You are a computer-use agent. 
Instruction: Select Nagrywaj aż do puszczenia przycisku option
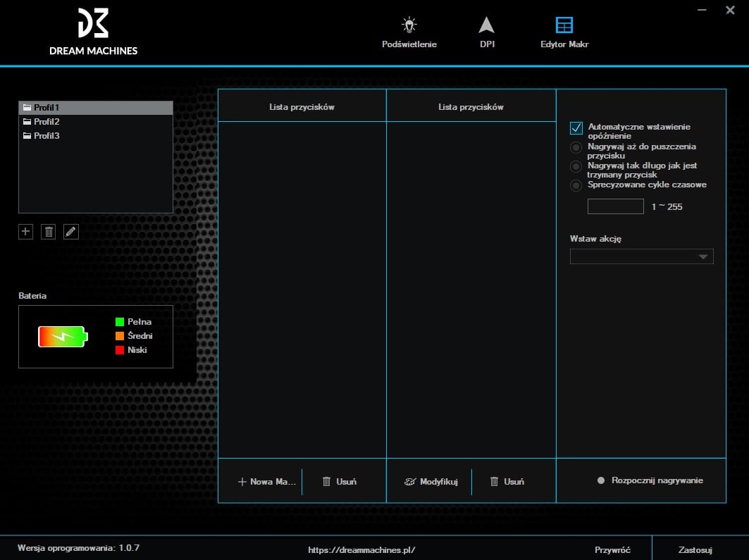point(576,147)
